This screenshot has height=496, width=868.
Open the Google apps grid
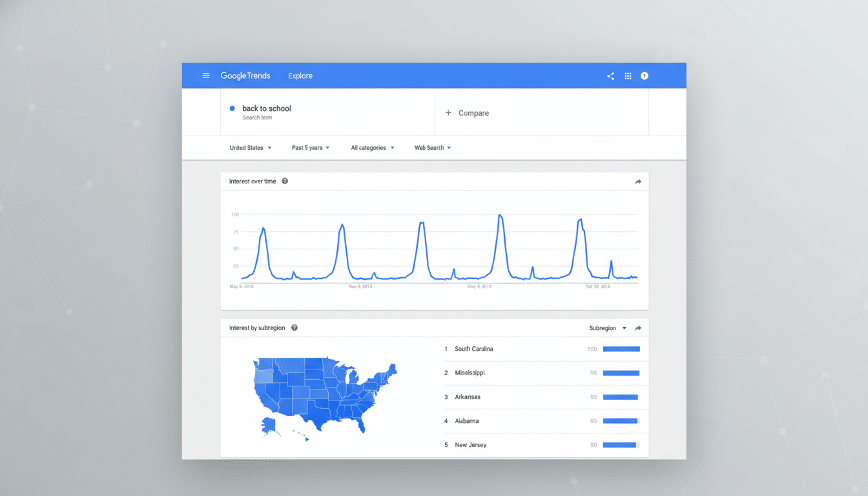[628, 76]
